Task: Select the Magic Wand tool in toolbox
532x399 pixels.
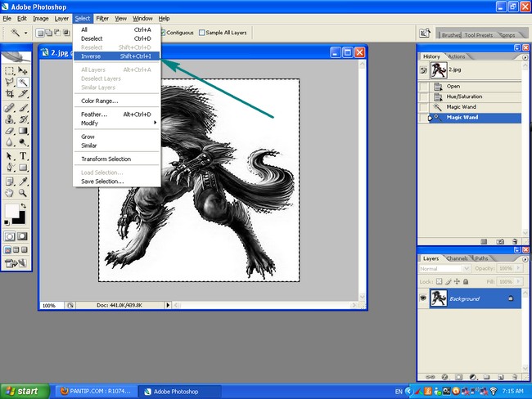Action: (x=23, y=82)
